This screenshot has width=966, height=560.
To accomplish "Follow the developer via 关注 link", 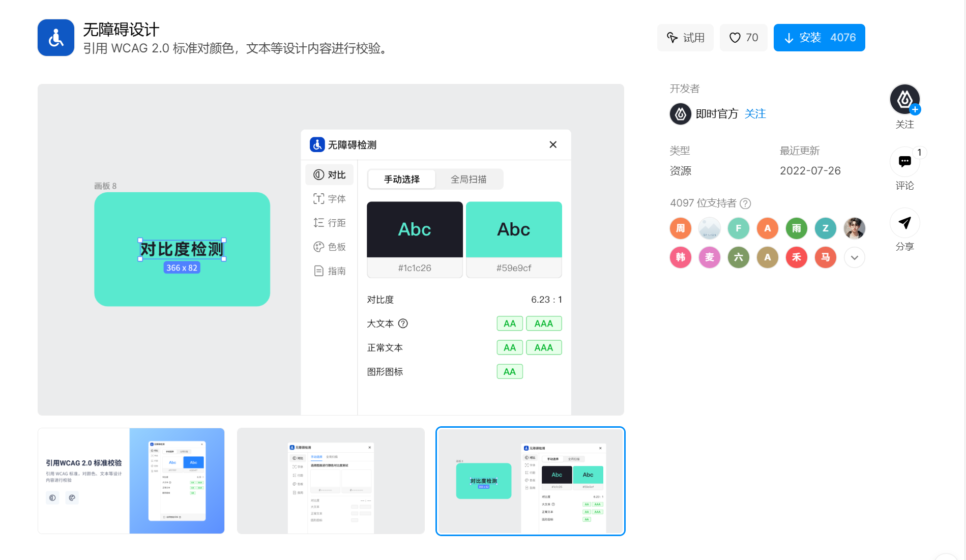I will (755, 114).
